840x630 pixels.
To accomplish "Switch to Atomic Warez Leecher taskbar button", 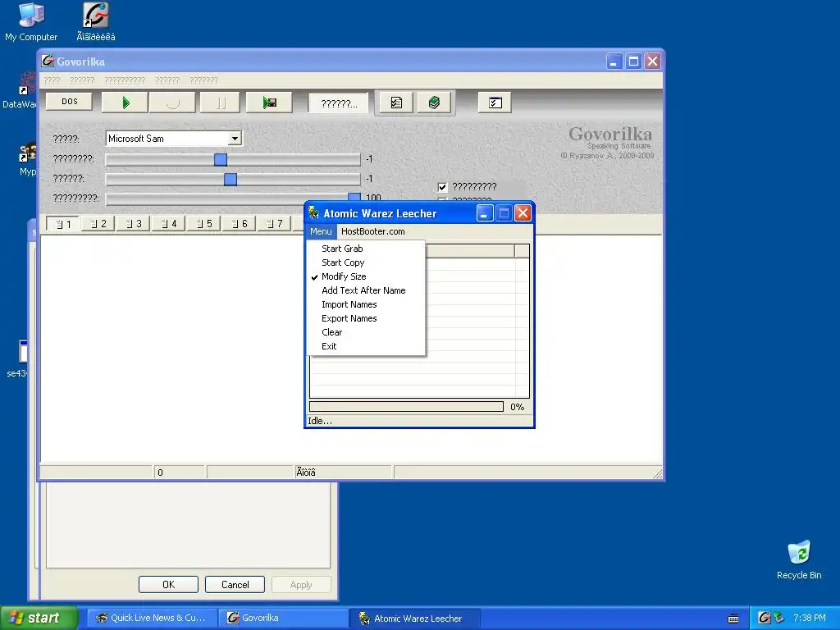I will [415, 619].
